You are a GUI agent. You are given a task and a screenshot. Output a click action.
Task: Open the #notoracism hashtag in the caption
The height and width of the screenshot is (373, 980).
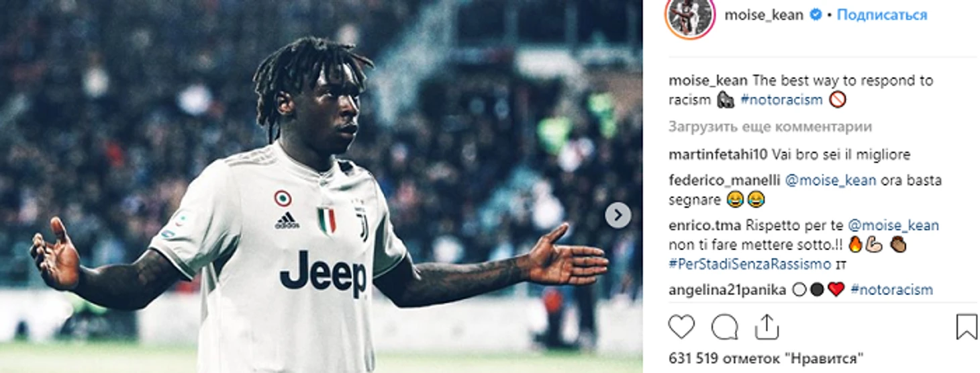tap(782, 100)
